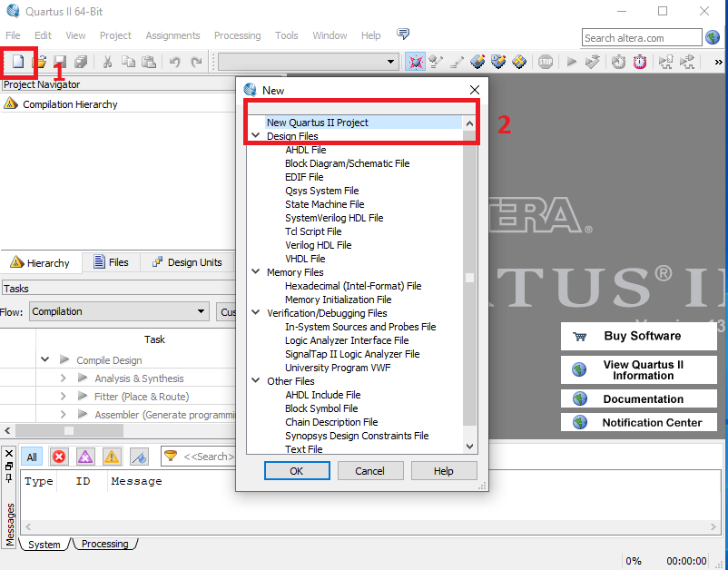Click the Buy Software button

click(x=639, y=336)
